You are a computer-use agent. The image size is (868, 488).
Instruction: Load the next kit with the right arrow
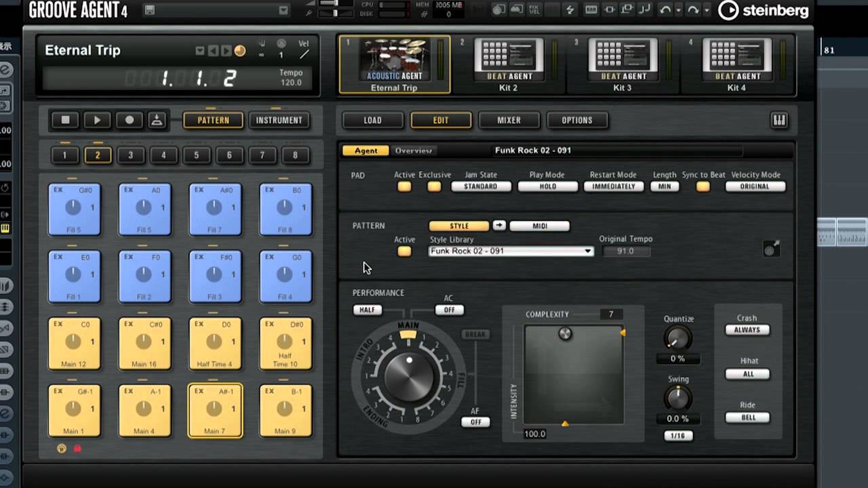[x=225, y=51]
